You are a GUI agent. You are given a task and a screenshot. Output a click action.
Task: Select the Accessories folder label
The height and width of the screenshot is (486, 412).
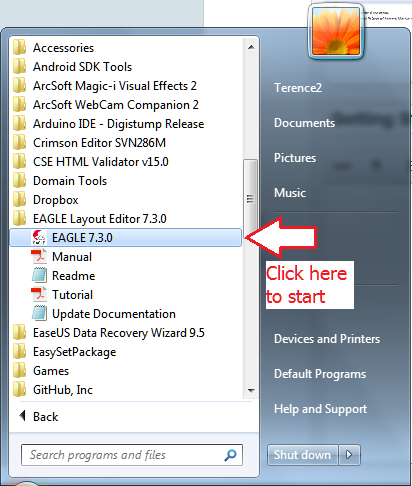pyautogui.click(x=63, y=48)
